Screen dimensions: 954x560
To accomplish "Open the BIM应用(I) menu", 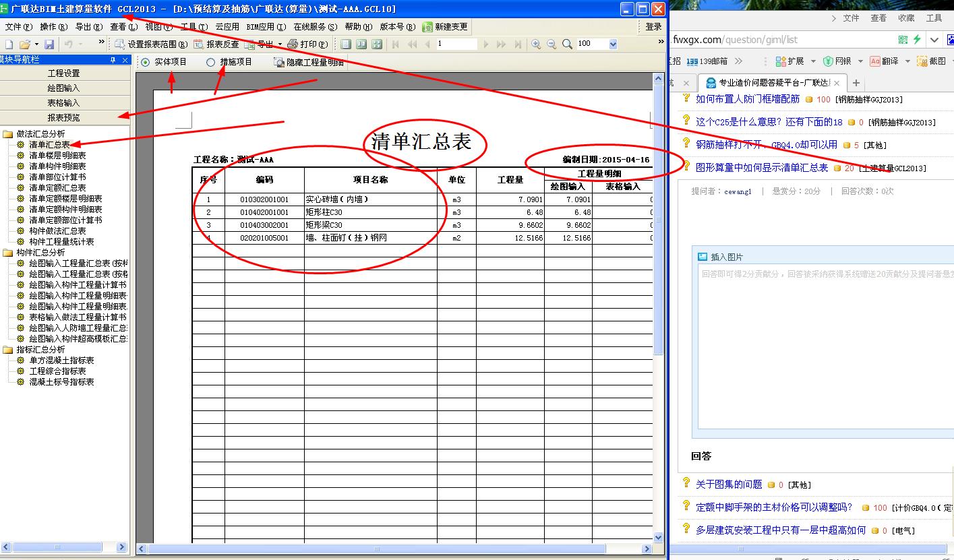I will point(266,27).
